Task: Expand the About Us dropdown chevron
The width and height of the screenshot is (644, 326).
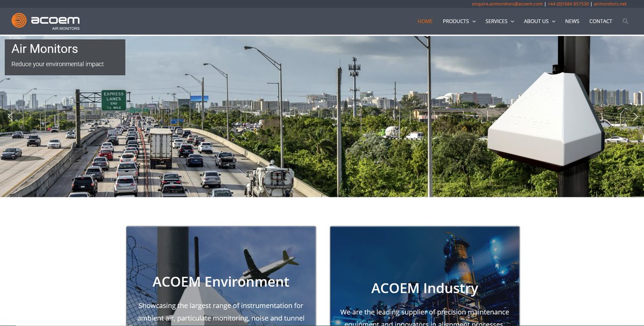Action: (x=553, y=21)
